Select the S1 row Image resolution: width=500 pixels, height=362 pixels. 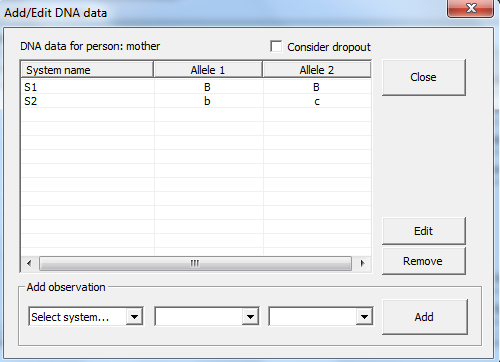(196, 87)
